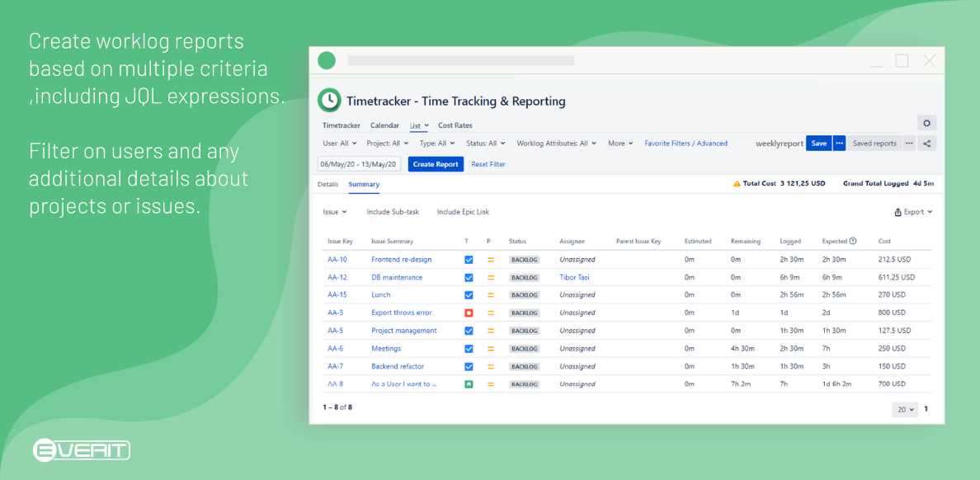Expand the User: All filter
The height and width of the screenshot is (480, 980).
pos(340,144)
